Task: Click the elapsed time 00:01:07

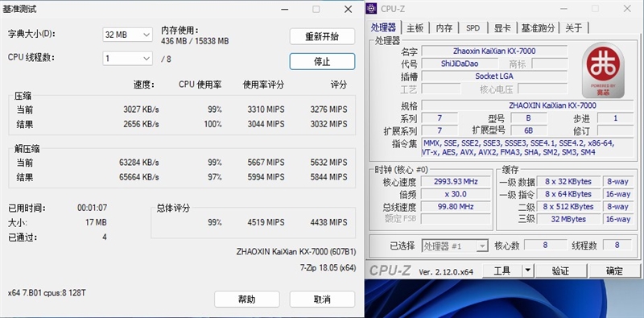Action: (92, 208)
